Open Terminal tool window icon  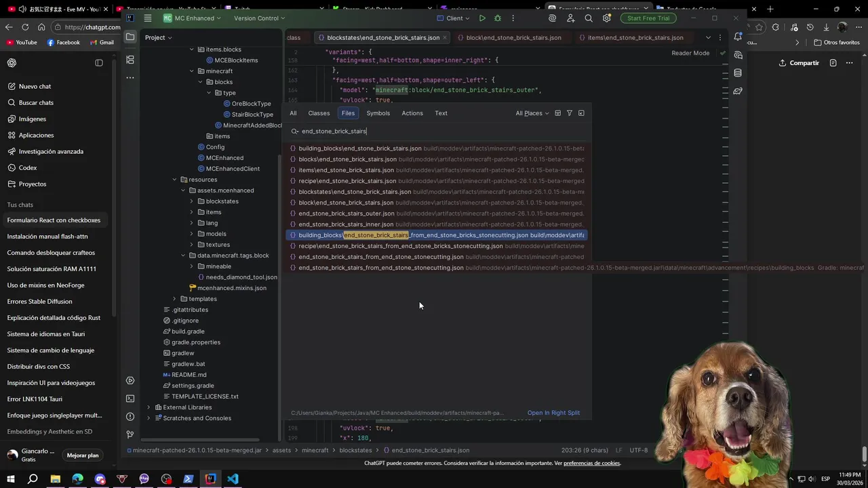pos(130,399)
